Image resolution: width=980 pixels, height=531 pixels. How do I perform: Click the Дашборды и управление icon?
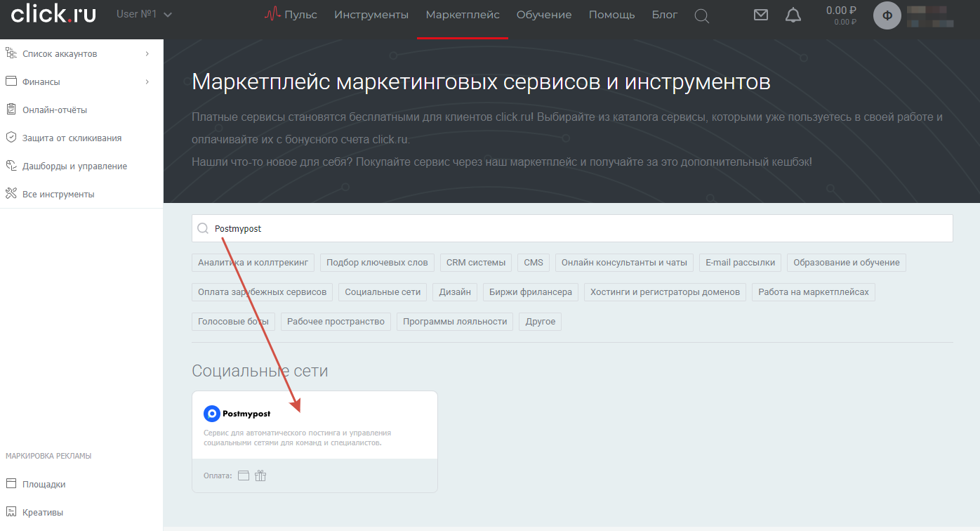coord(11,166)
